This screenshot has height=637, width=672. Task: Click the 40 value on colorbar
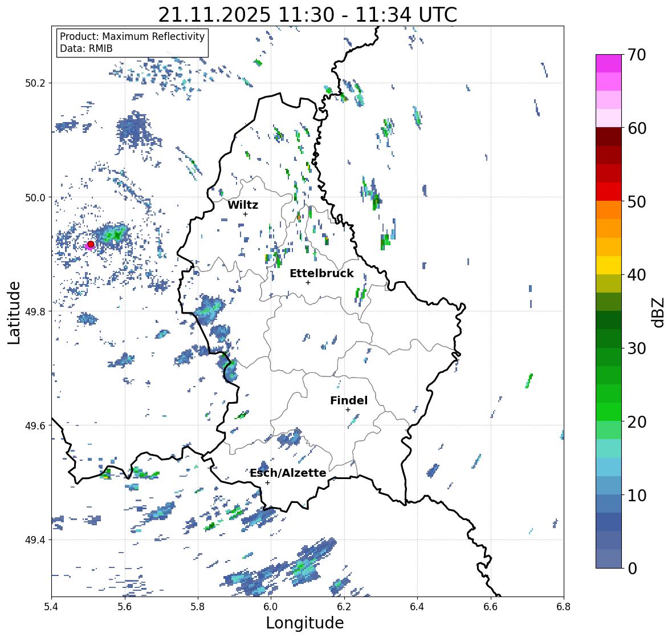click(x=637, y=275)
